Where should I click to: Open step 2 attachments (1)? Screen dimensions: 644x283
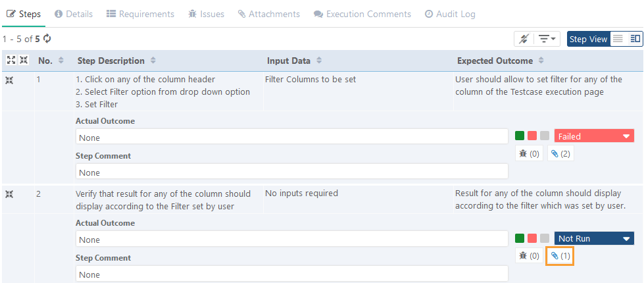560,255
